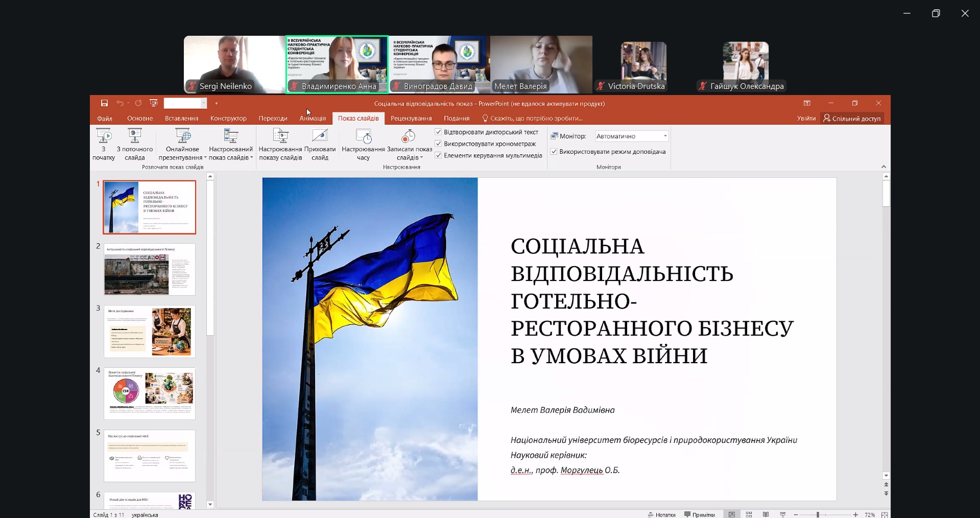Toggle 'Використовувати хронометраж' checkbox
The image size is (980, 518).
(438, 144)
